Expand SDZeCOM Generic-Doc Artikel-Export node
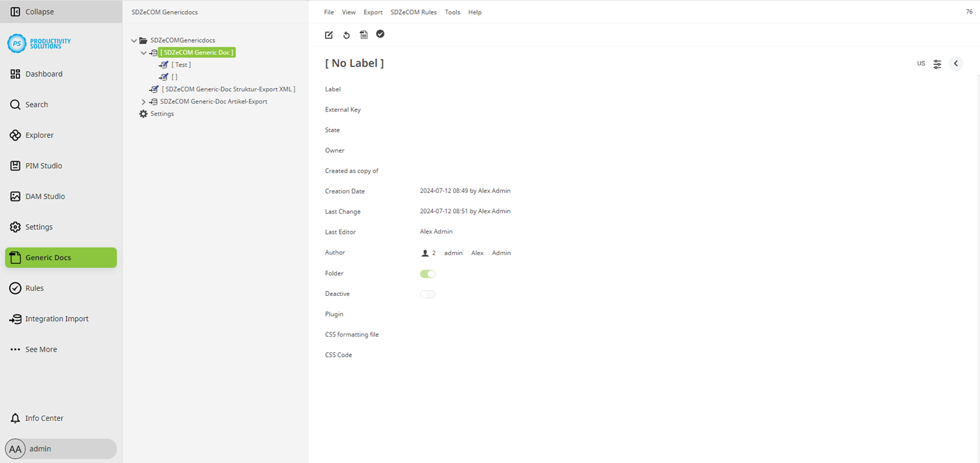The height and width of the screenshot is (463, 980). tap(143, 102)
